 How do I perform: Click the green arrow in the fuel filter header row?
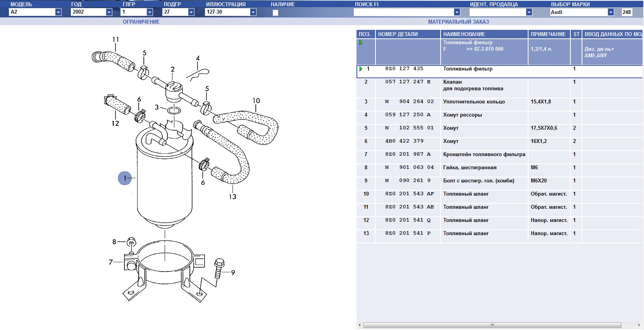(x=361, y=43)
